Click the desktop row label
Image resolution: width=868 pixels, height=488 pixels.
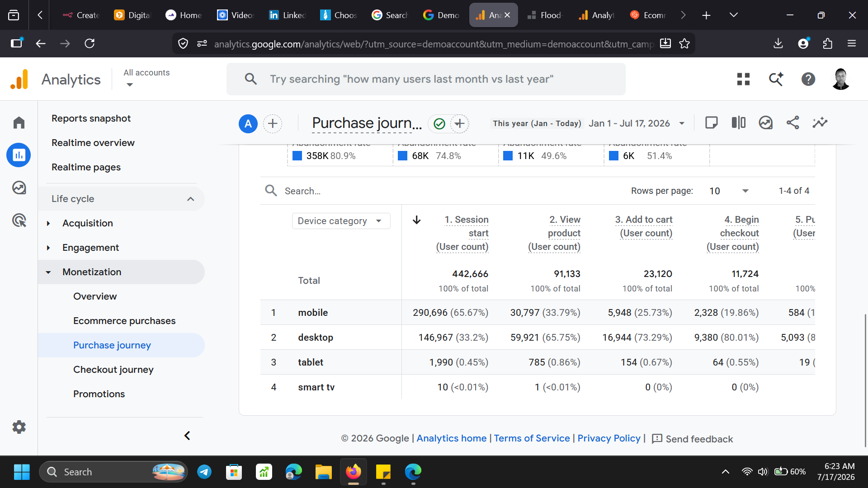click(x=316, y=338)
